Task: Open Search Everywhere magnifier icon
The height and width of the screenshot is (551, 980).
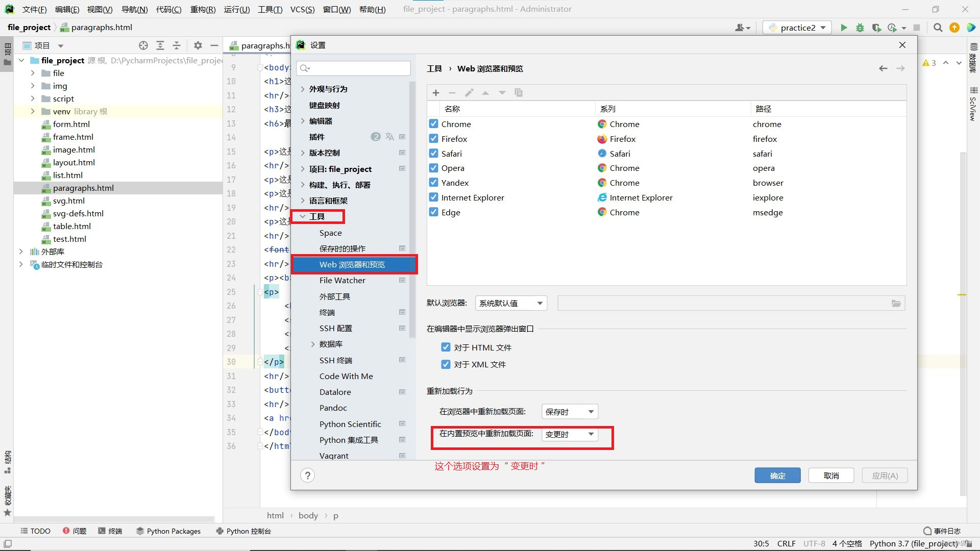Action: [x=938, y=28]
